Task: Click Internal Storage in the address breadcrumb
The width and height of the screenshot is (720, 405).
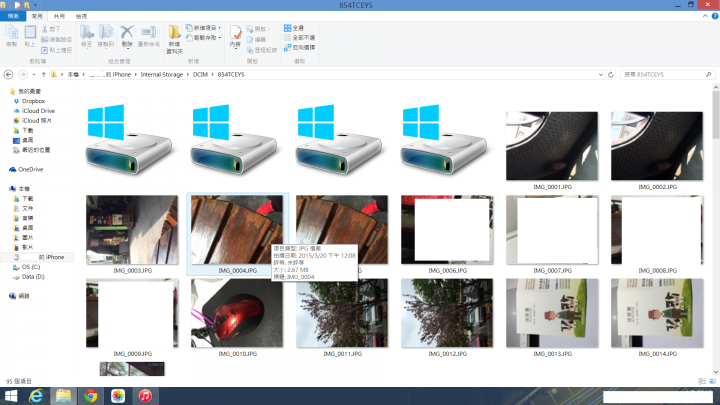Action: tap(162, 74)
